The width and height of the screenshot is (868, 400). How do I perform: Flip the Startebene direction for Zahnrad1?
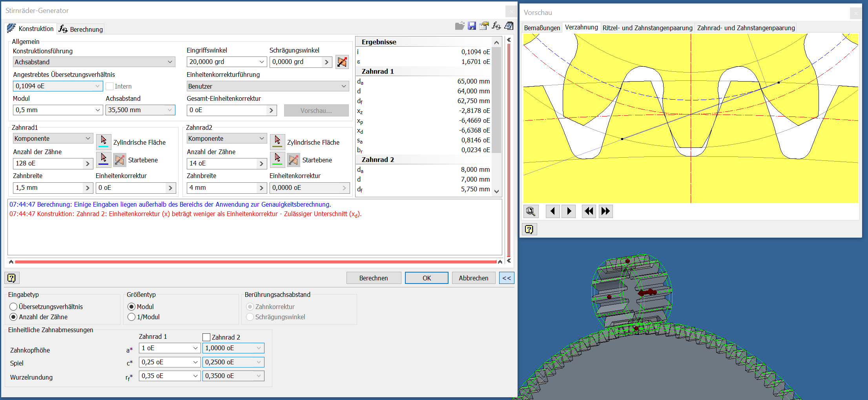point(120,160)
